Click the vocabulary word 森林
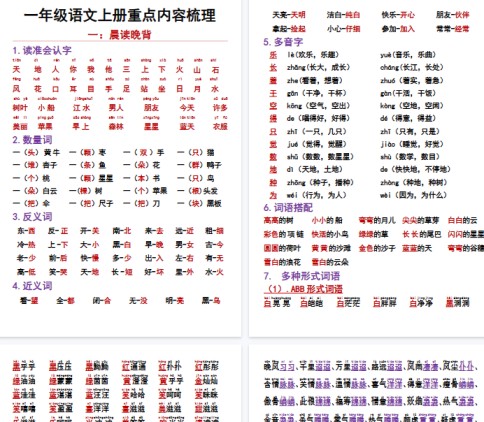This screenshot has height=422, width=484. [116, 127]
